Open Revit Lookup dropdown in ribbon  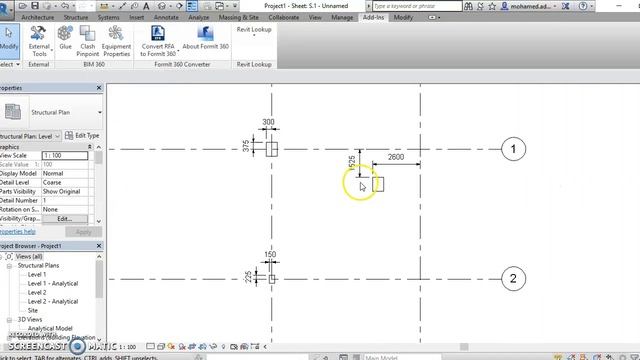point(254,32)
